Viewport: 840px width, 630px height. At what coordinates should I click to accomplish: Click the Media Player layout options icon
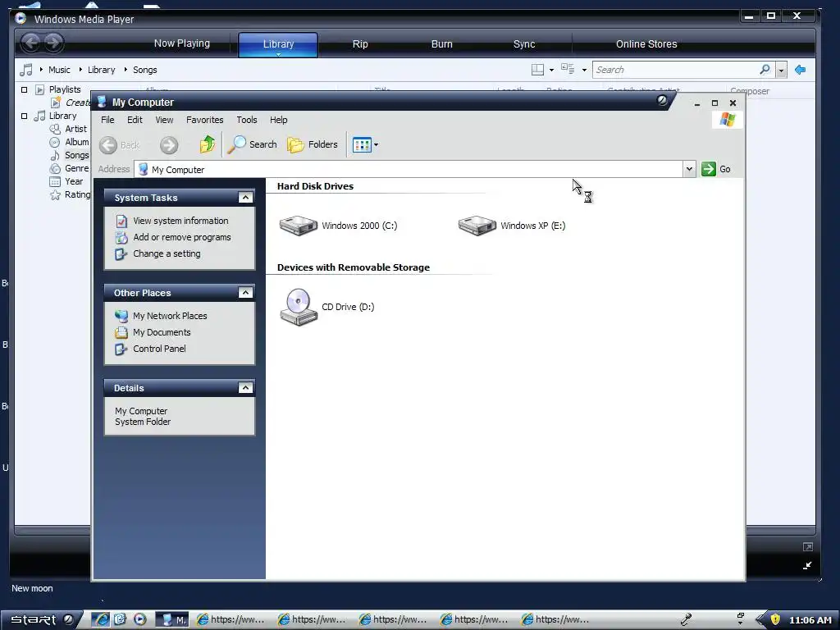[537, 70]
